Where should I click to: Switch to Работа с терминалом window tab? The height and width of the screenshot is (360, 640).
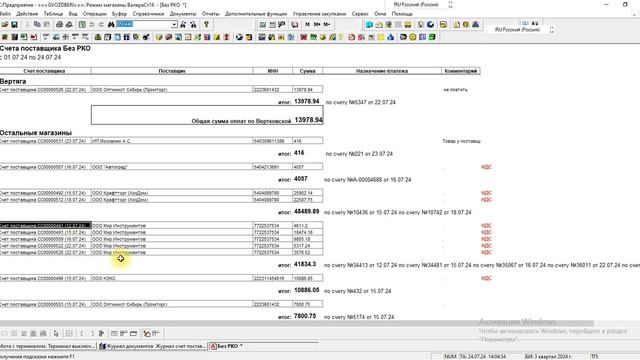pos(48,346)
